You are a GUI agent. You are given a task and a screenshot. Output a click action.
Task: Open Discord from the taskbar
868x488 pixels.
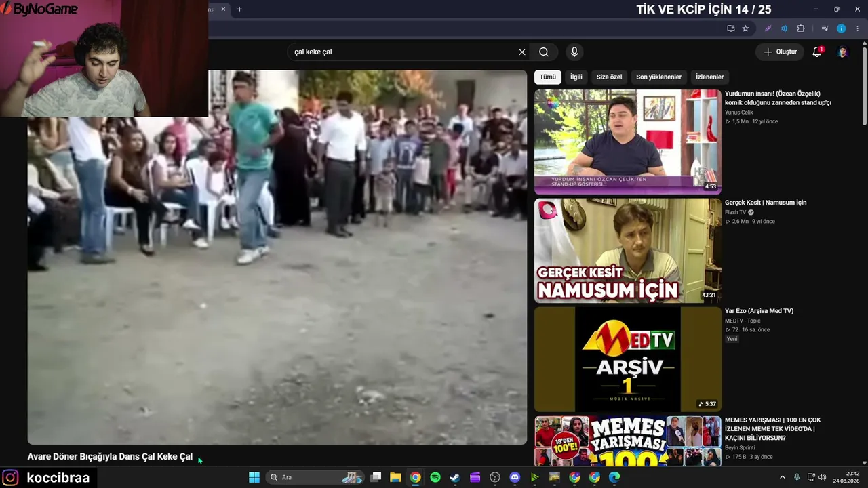515,477
